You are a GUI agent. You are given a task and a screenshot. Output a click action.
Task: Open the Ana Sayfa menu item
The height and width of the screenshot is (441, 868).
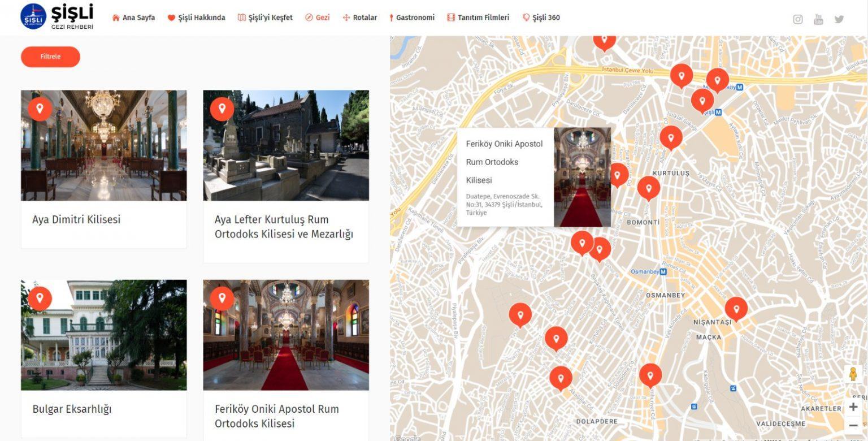click(133, 18)
